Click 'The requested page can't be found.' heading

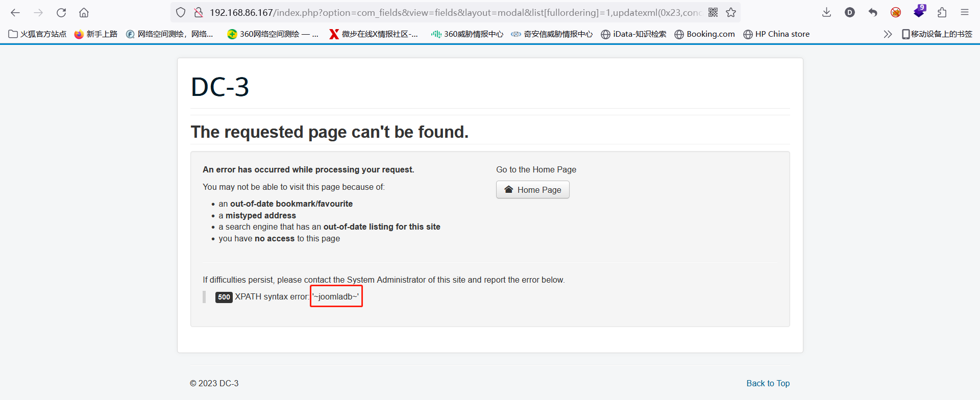pos(330,132)
